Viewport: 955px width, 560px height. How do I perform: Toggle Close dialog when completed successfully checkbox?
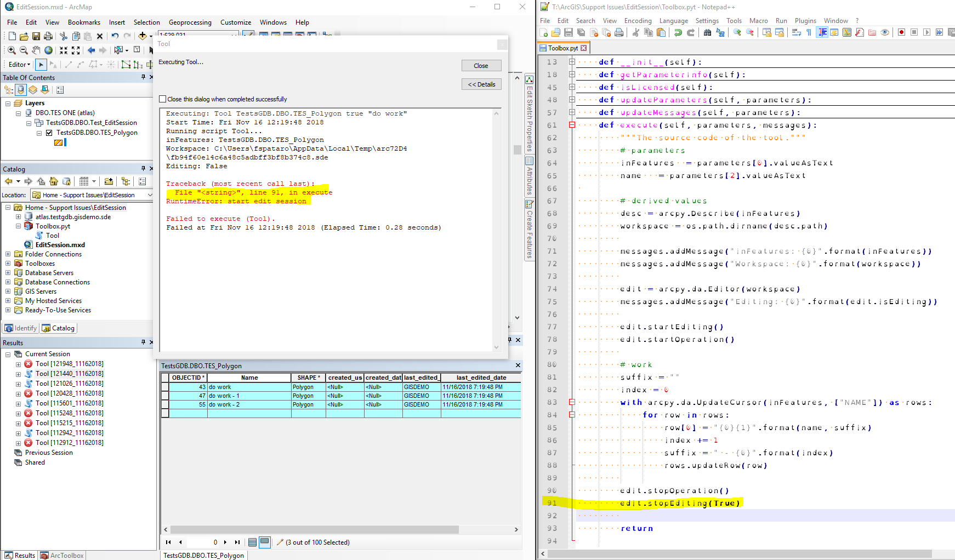click(x=163, y=99)
